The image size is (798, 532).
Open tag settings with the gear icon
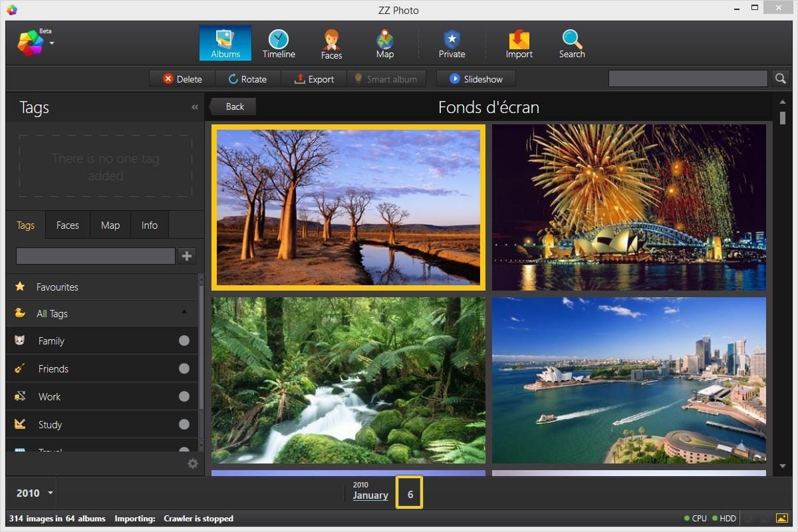coord(193,464)
